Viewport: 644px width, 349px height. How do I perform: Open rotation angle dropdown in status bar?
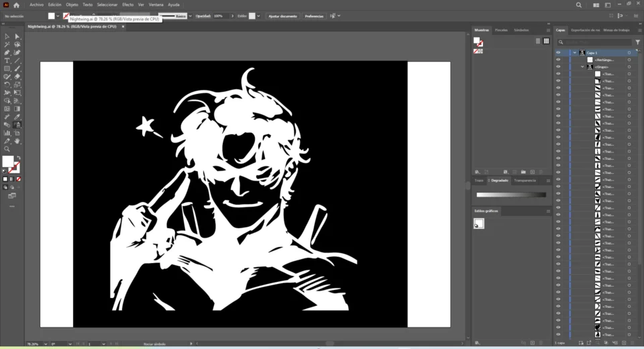pos(70,344)
